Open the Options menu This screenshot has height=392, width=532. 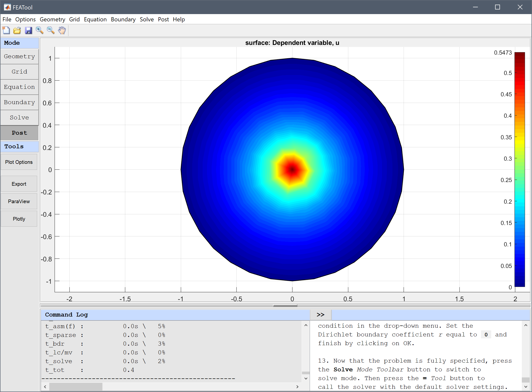[25, 19]
